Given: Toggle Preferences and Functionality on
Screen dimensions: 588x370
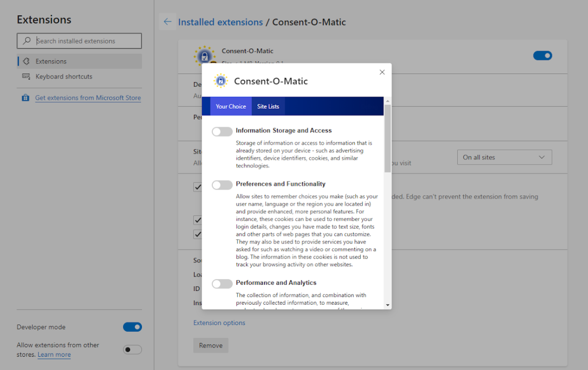Looking at the screenshot, I should (x=222, y=185).
